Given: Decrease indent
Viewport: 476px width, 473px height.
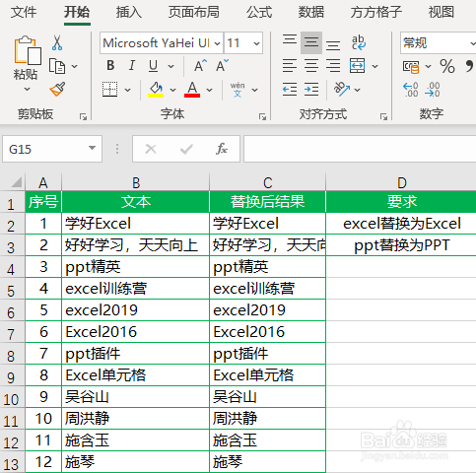Looking at the screenshot, I should 290,90.
